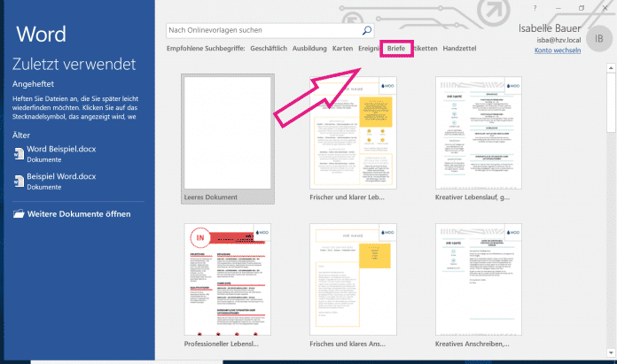The image size is (617, 364).
Task: Choose Professioneller Lebenslauf template thumbnail
Action: pos(228,280)
